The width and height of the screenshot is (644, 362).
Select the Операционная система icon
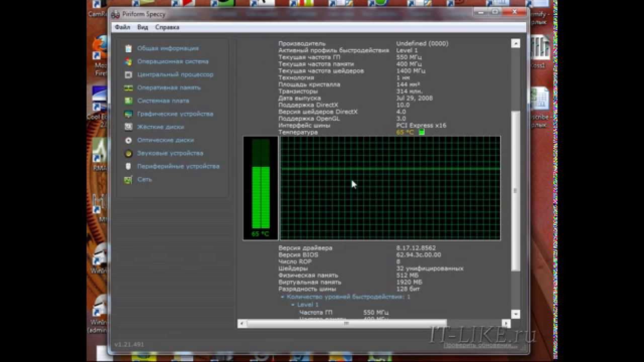tap(128, 61)
